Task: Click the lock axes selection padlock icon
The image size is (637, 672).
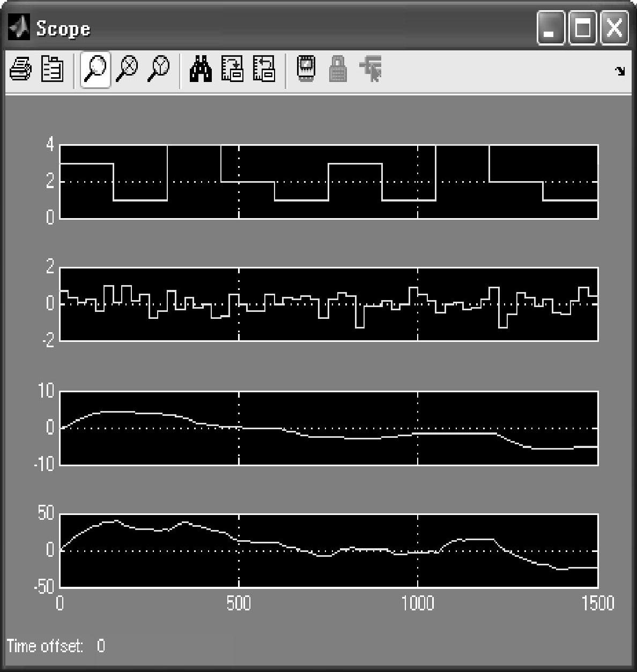Action: (338, 69)
